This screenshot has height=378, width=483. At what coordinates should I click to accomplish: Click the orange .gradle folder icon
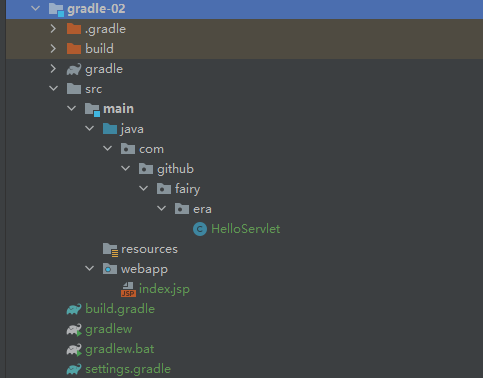pyautogui.click(x=74, y=29)
